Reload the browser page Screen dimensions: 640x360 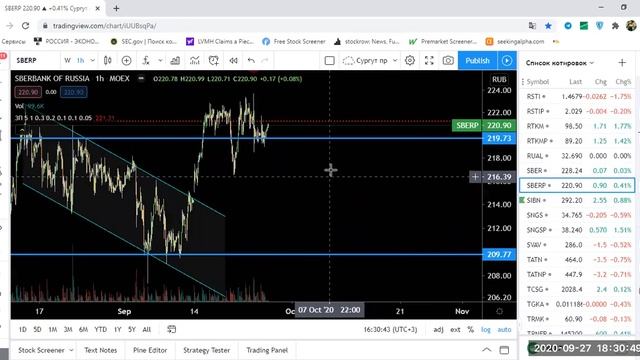(25, 26)
